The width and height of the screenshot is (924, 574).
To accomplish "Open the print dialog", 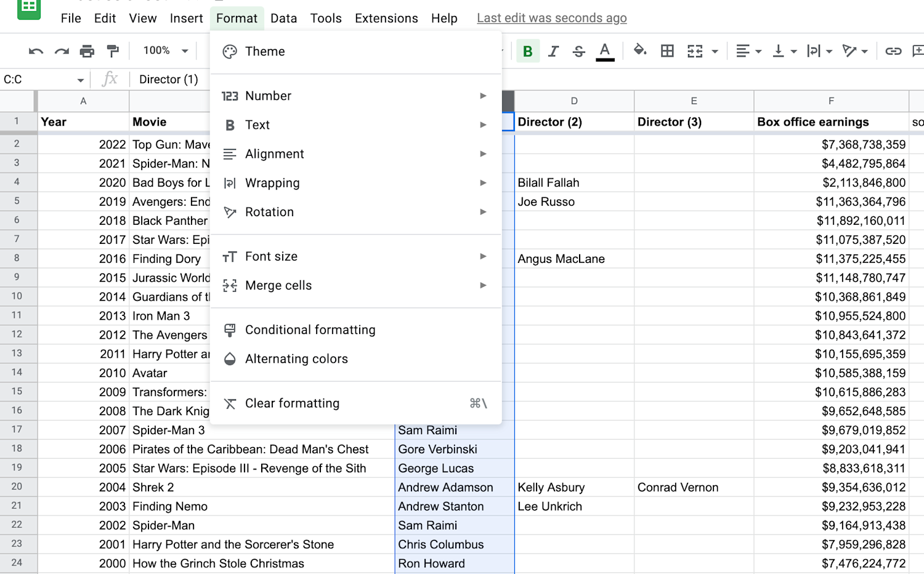I will tap(87, 51).
